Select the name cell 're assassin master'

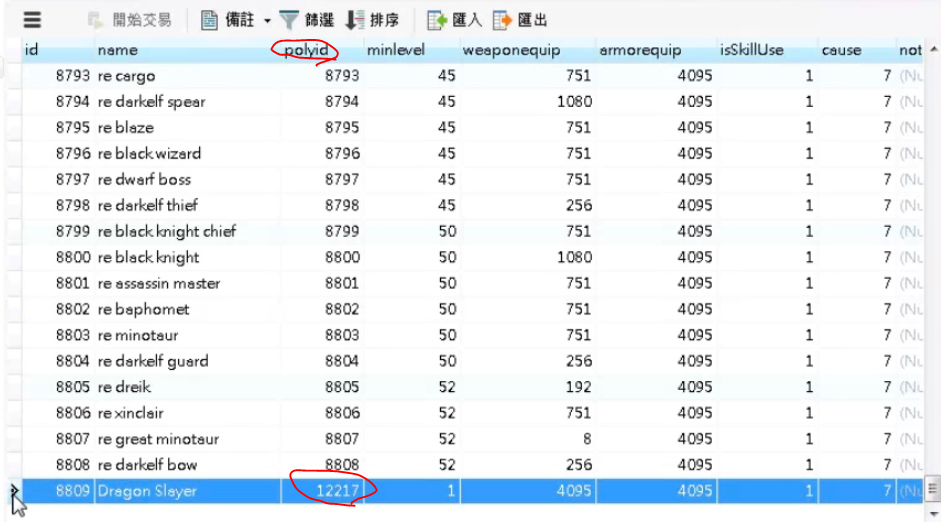(187, 283)
